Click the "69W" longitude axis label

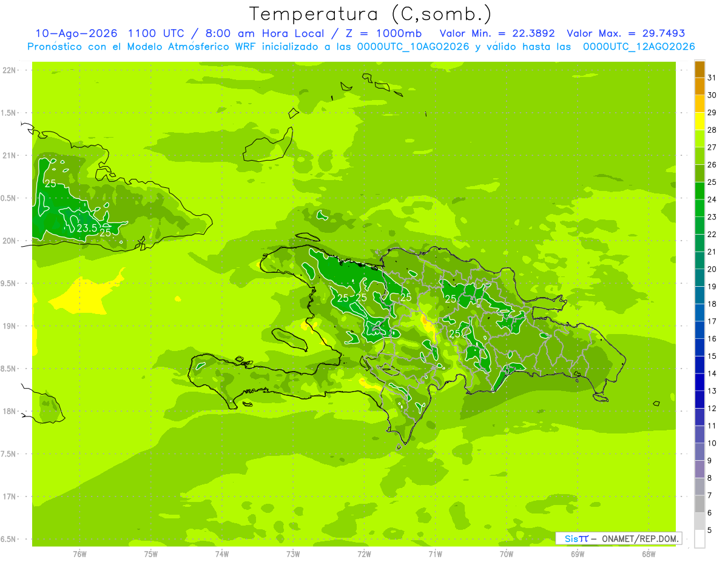pos(578,554)
